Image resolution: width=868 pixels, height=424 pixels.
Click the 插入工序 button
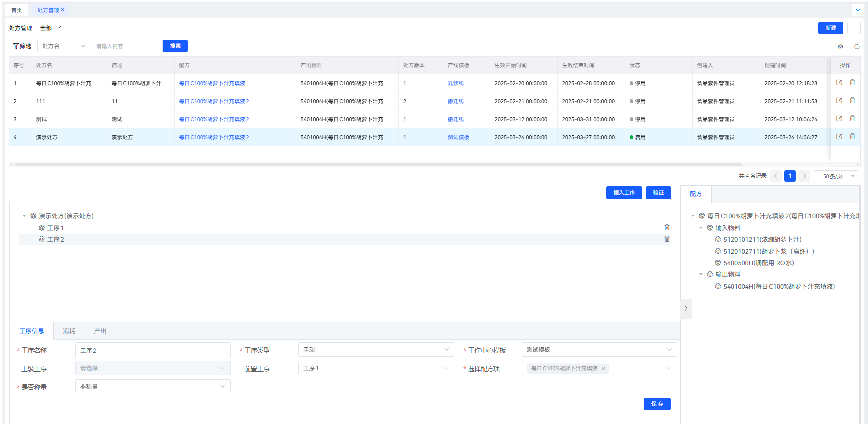tap(624, 193)
